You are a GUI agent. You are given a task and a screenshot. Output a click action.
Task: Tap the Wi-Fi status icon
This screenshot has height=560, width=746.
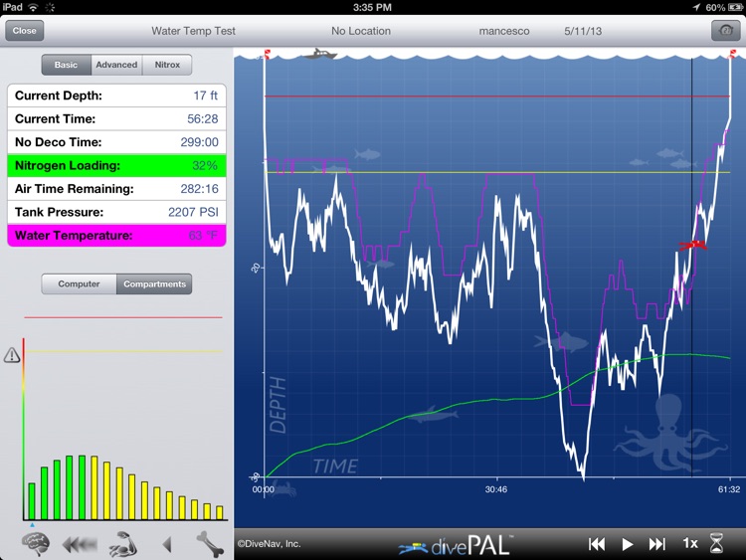[x=33, y=7]
